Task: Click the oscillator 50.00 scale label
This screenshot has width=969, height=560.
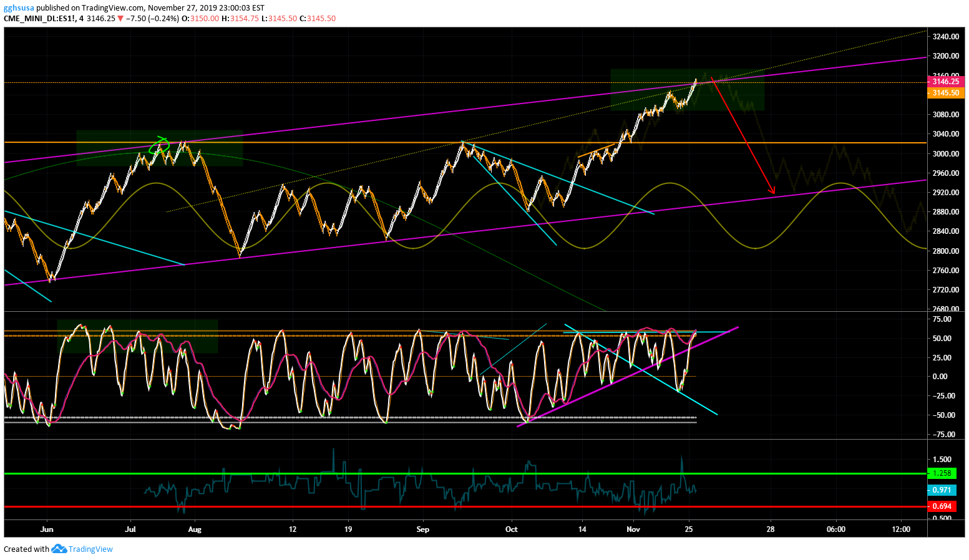Action: [x=942, y=339]
